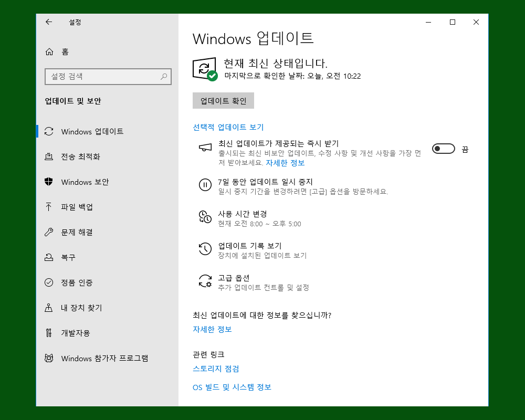Click the upload arrow icon for 파일 백업
The image size is (525, 420).
tap(48, 207)
